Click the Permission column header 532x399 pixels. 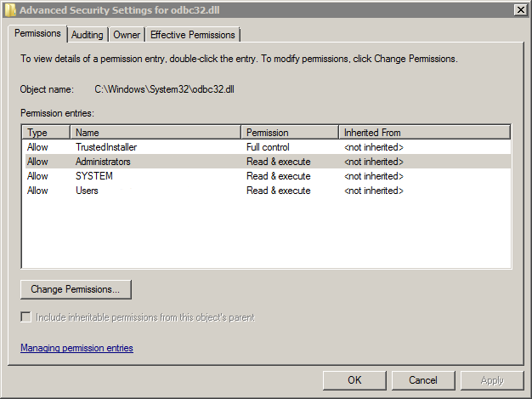[289, 133]
